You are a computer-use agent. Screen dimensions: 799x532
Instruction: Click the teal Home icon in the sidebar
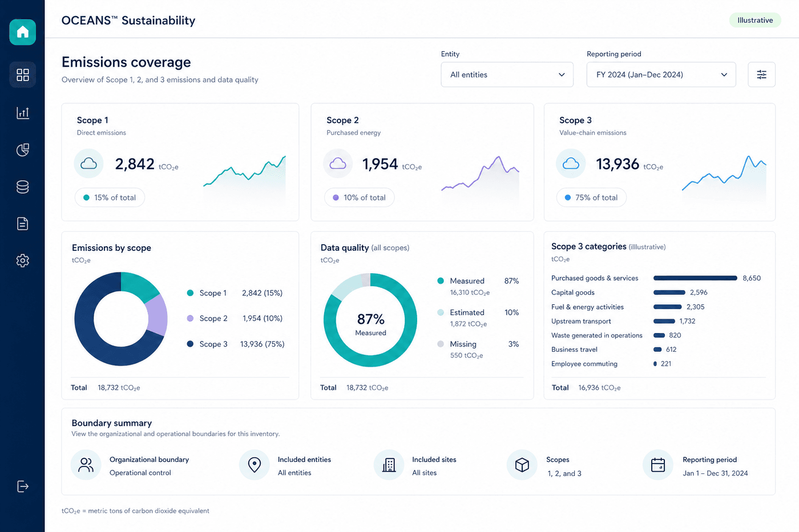click(23, 32)
